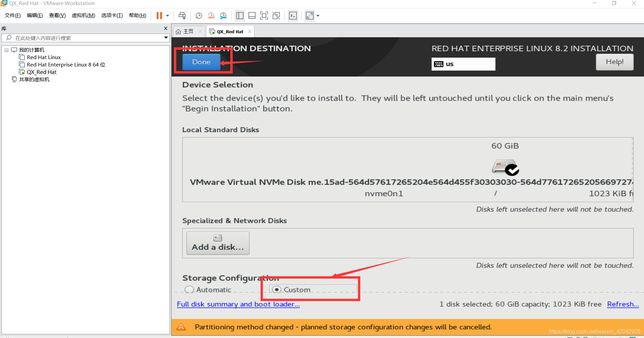Select QX_Red Hat in the library tree
644x338 pixels.
point(42,72)
